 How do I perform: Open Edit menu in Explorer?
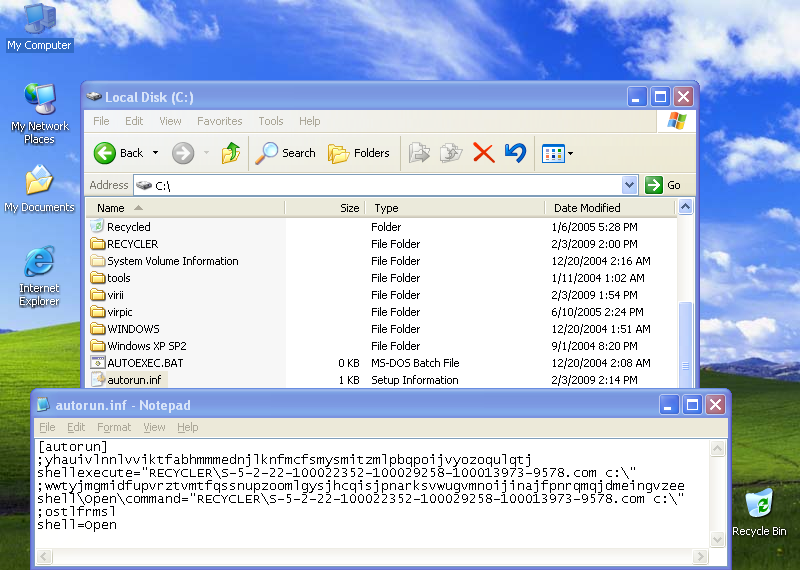point(134,121)
